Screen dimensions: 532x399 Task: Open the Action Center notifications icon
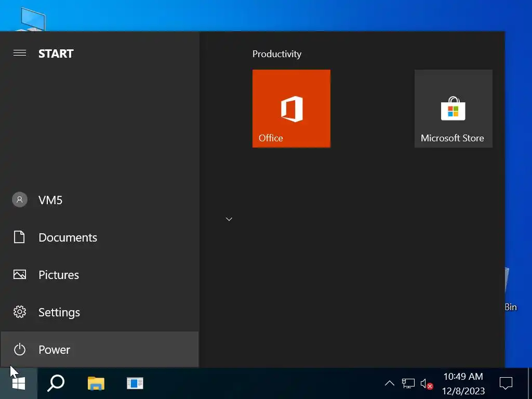coord(506,383)
